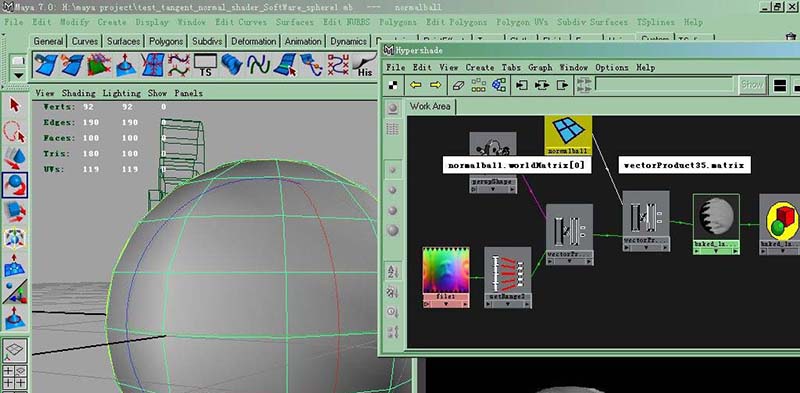
Task: Switch to the Deformation shelf tab
Action: click(254, 41)
